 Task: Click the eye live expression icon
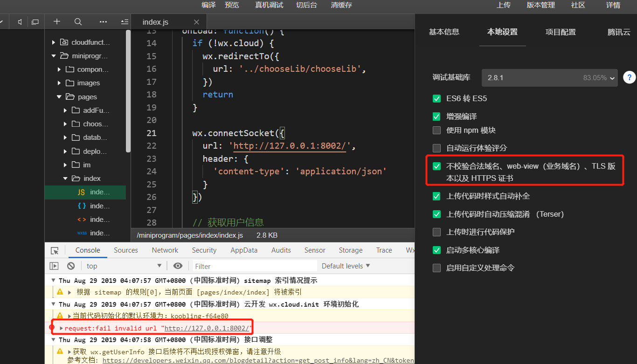[178, 266]
